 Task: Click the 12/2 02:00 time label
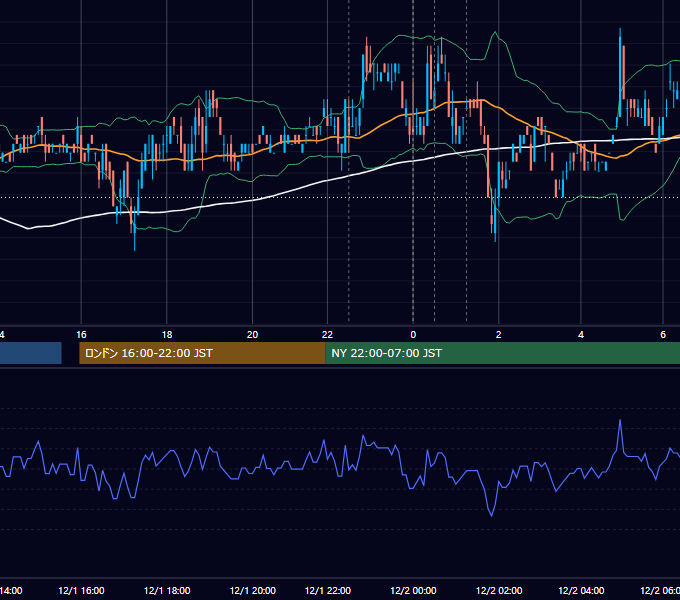499,590
